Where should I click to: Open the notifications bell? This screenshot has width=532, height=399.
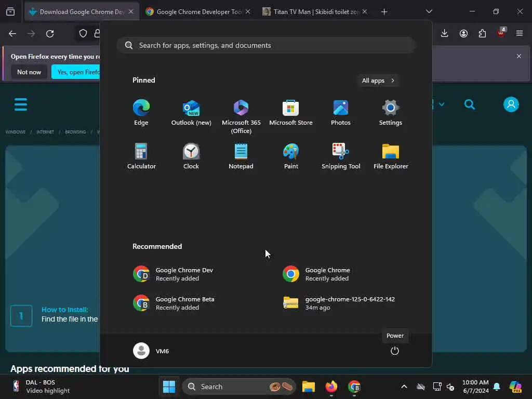[497, 387]
